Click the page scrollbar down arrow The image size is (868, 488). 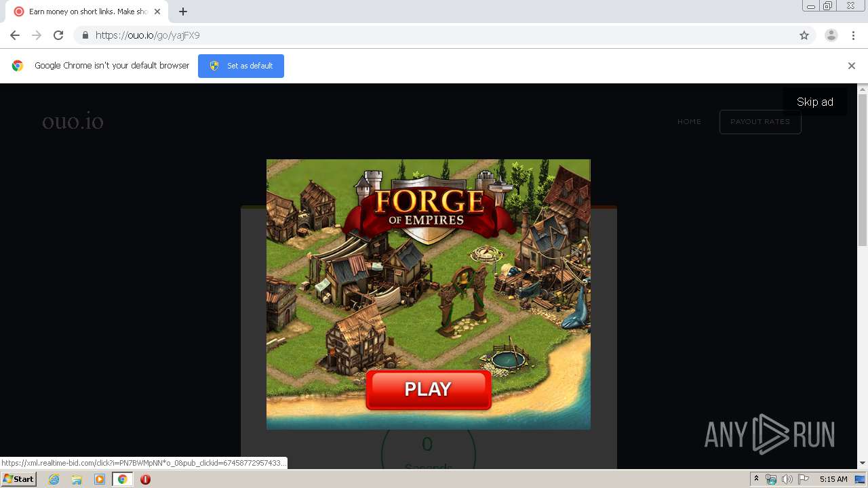[x=863, y=463]
